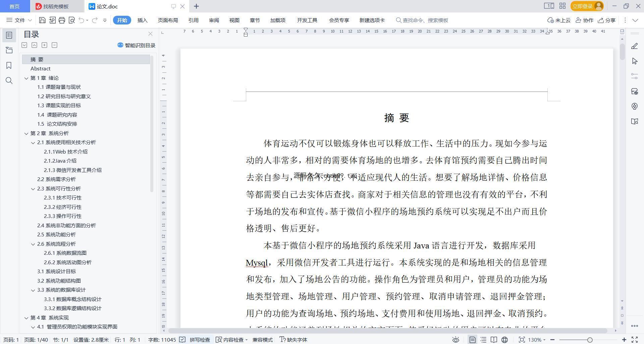Click the fullscreen icon in status bar
The width and height of the screenshot is (644, 344).
coord(635,340)
